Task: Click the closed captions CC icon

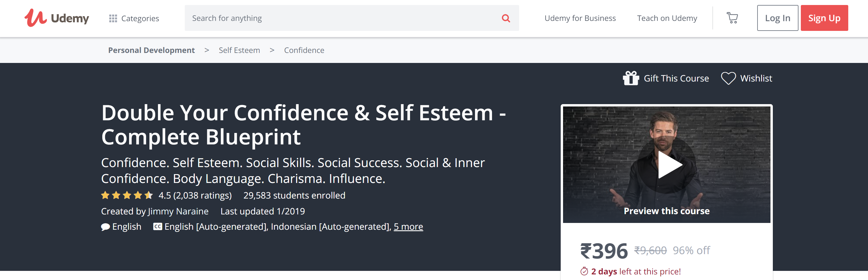Action: click(157, 227)
